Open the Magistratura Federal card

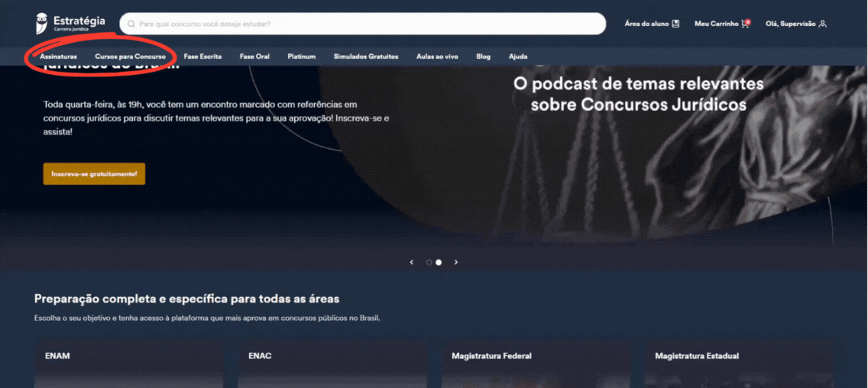tap(536, 364)
